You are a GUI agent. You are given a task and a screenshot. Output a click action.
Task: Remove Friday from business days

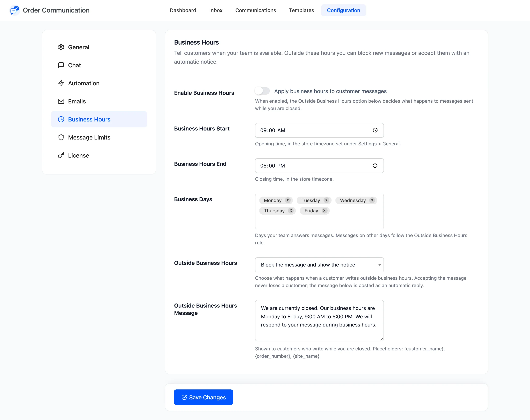pos(324,211)
